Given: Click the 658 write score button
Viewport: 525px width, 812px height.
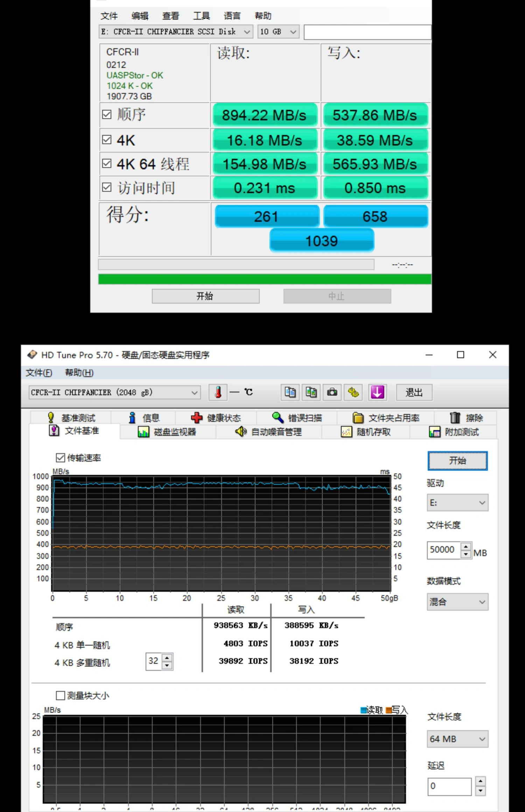Looking at the screenshot, I should 376,216.
